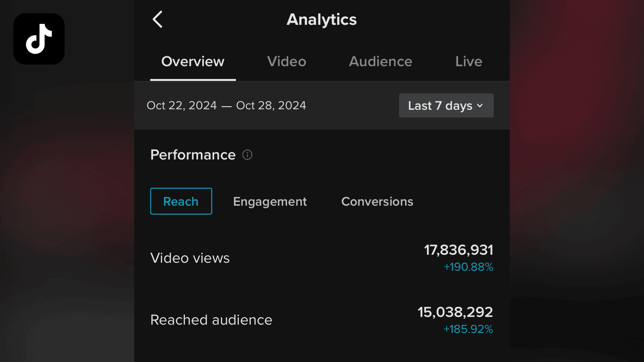Screen dimensions: 644x362
Task: Click the 17,836,931 video views count
Action: 458,250
